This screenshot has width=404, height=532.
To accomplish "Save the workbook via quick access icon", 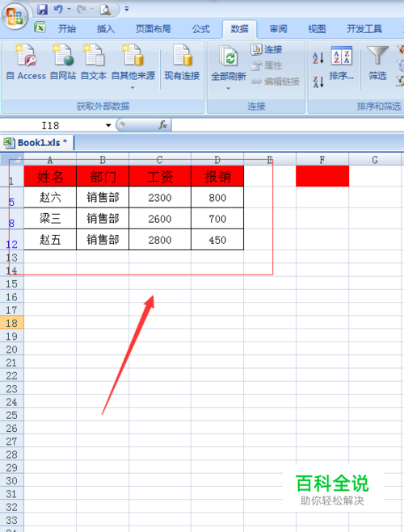I will (x=43, y=10).
